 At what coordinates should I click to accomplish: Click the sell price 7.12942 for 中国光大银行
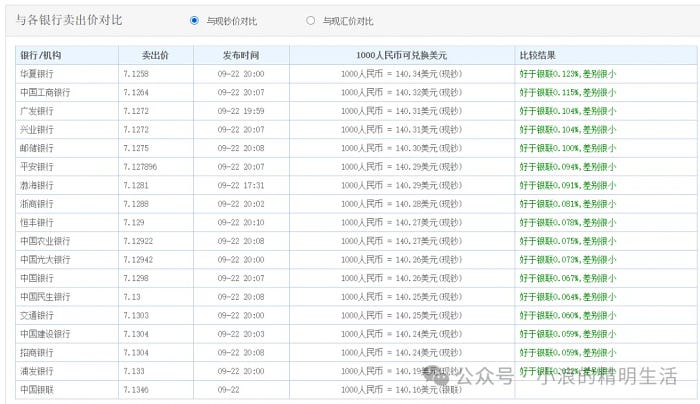pyautogui.click(x=138, y=260)
